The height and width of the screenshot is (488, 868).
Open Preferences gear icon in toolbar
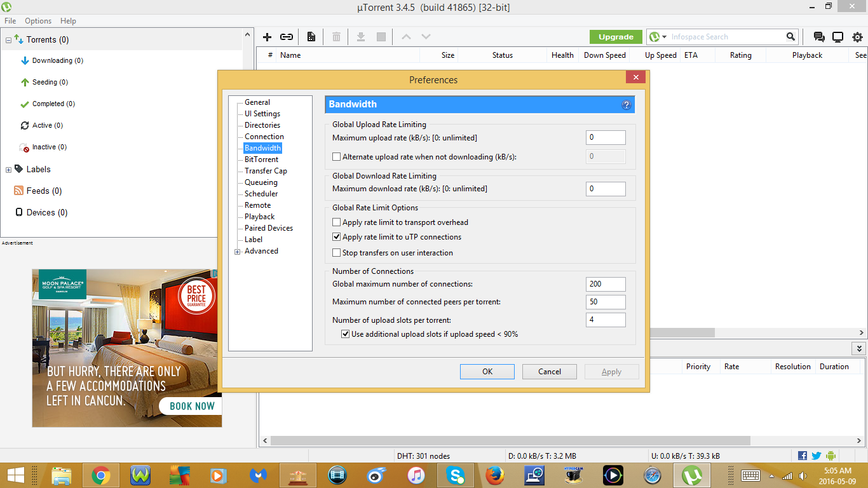857,37
